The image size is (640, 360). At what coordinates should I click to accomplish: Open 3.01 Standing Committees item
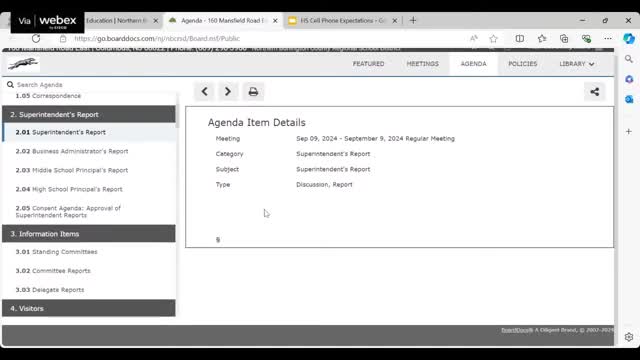[x=56, y=252]
